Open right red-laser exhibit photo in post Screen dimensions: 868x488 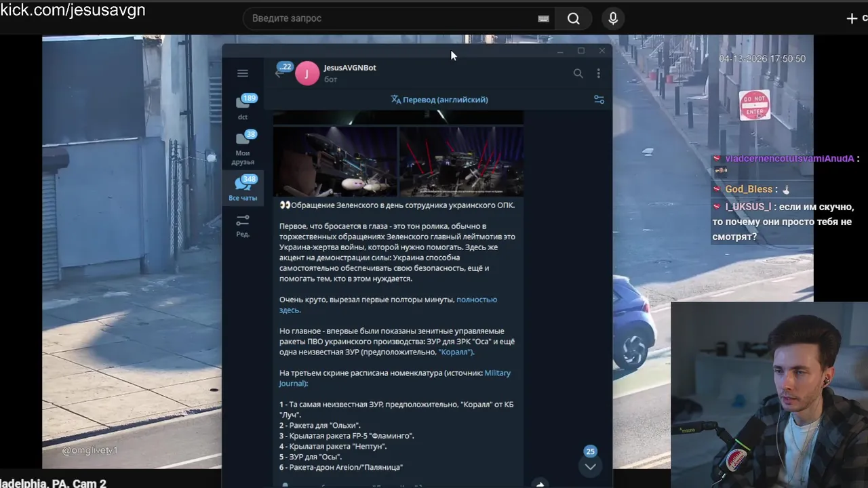pyautogui.click(x=461, y=161)
